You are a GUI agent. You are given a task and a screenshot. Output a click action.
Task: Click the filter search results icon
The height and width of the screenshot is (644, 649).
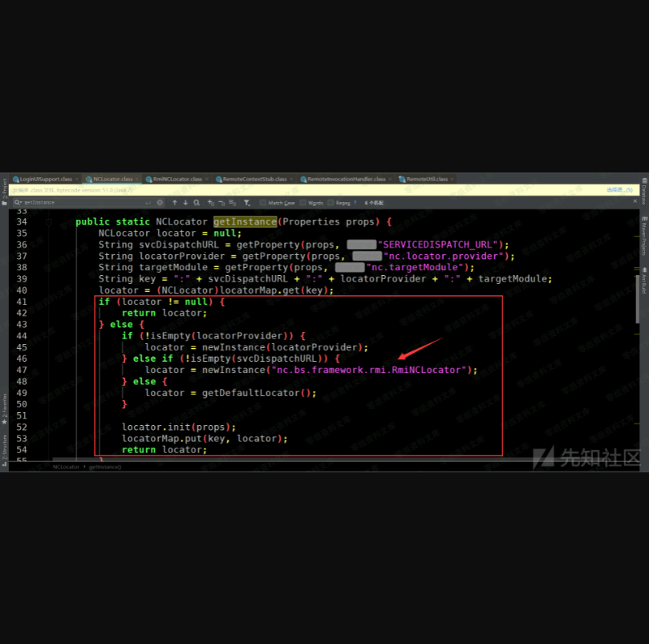(x=247, y=203)
